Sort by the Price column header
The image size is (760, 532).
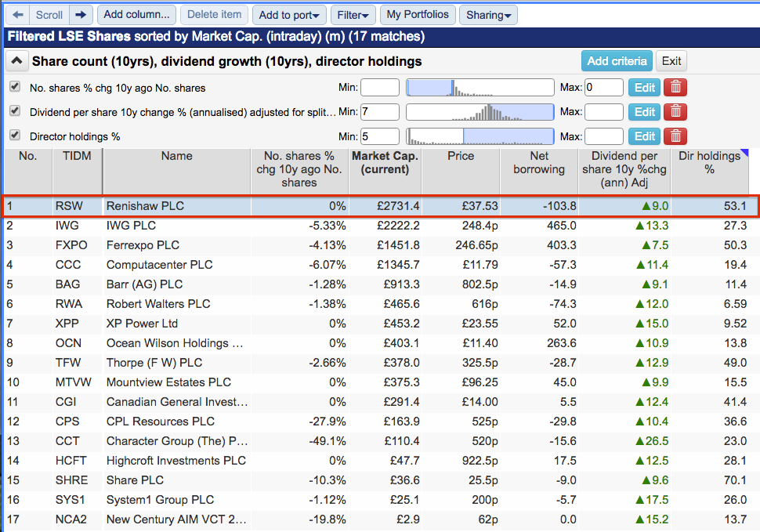[x=461, y=171]
